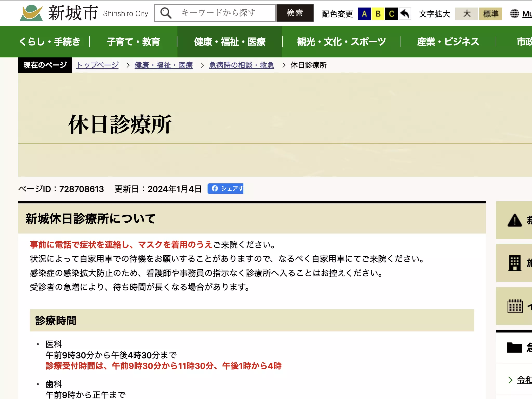Click the 更新日:2024年1月4日 text
The height and width of the screenshot is (399, 532).
click(158, 189)
